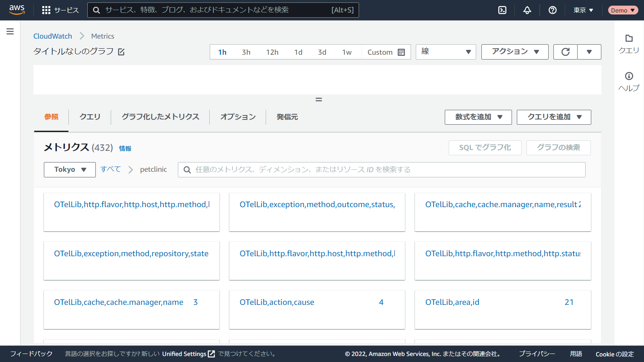Refresh the graph
The height and width of the screenshot is (362, 644).
(x=565, y=52)
